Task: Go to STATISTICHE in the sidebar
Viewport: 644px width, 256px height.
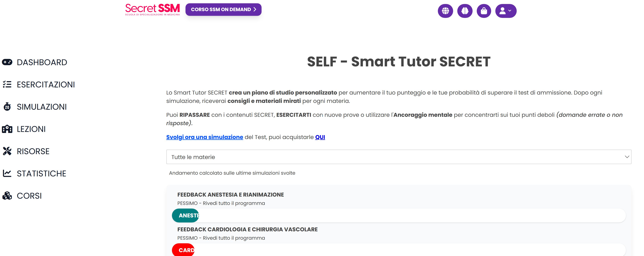Action: tap(41, 173)
